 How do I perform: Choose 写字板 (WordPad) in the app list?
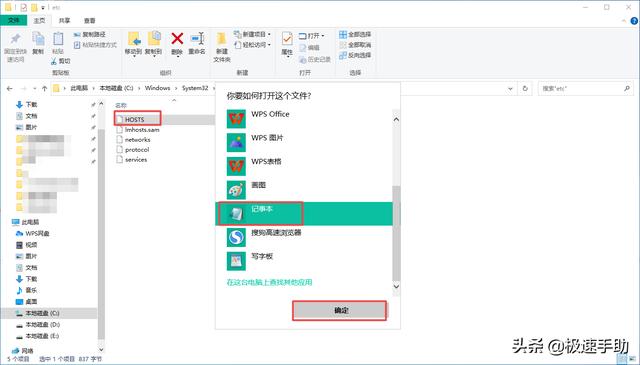[304, 260]
